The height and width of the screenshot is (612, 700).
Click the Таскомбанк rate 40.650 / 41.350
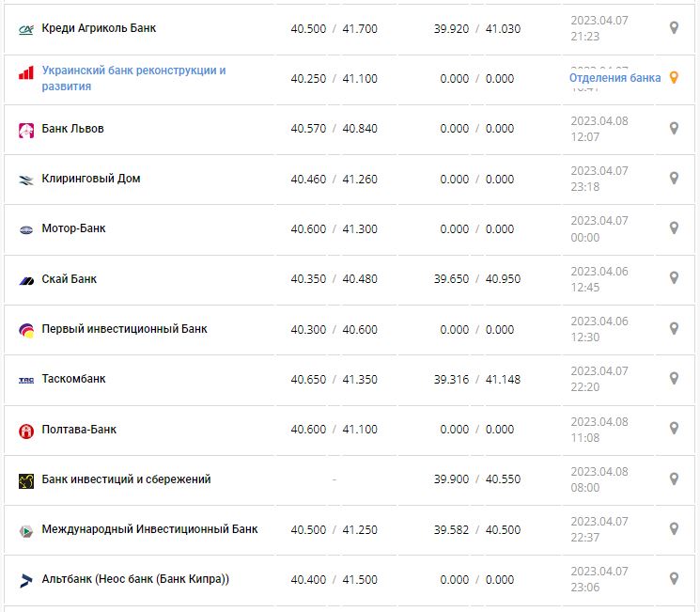(334, 380)
